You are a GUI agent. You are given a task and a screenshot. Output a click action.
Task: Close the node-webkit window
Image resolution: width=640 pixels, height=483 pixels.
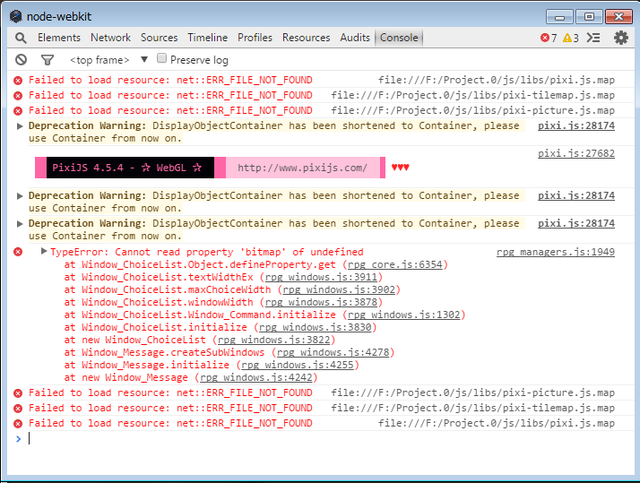tap(619, 17)
